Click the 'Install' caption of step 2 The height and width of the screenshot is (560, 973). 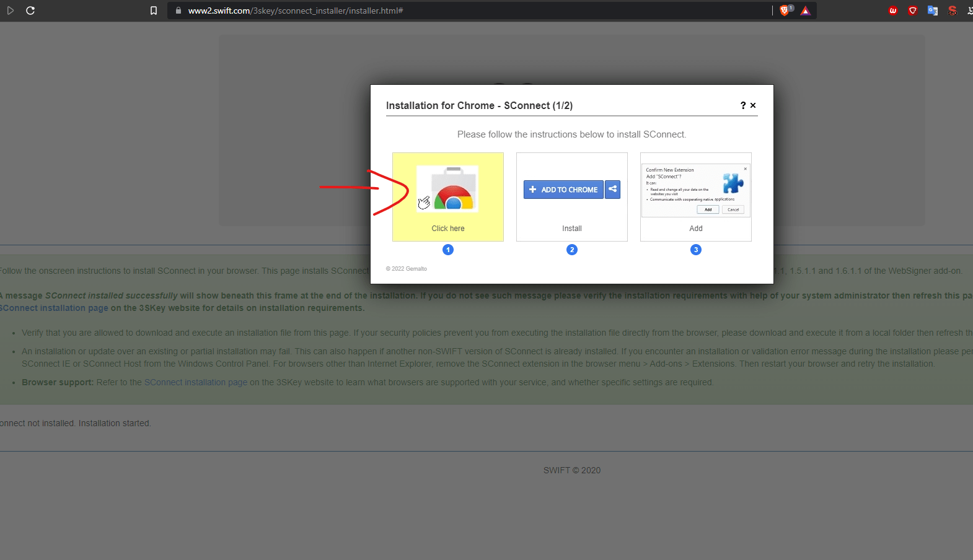(572, 229)
